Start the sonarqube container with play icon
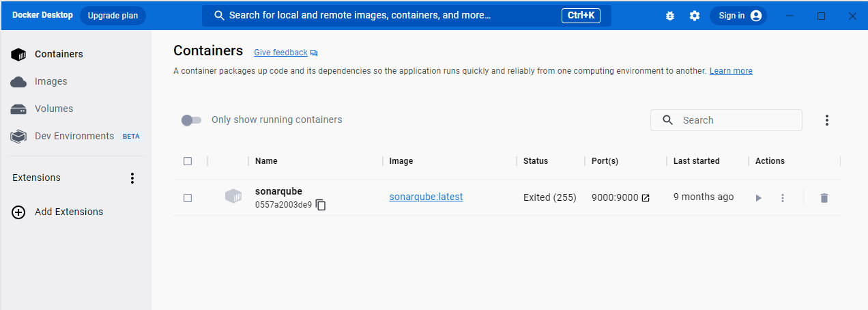 758,198
